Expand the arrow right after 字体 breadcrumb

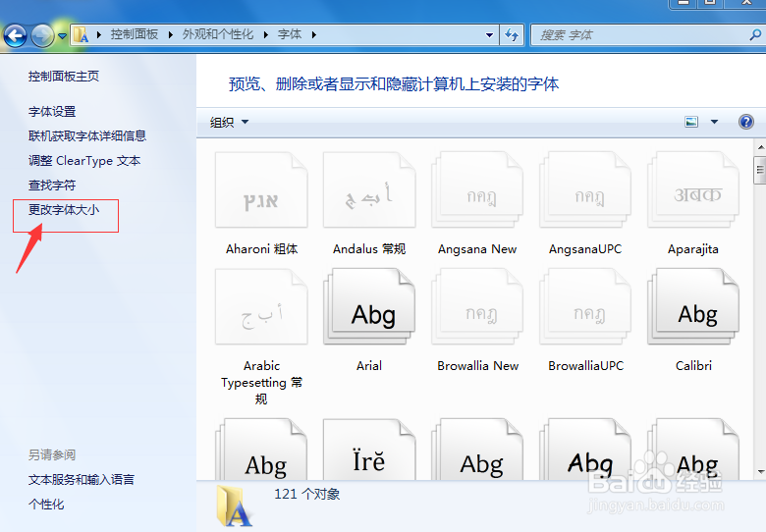313,34
